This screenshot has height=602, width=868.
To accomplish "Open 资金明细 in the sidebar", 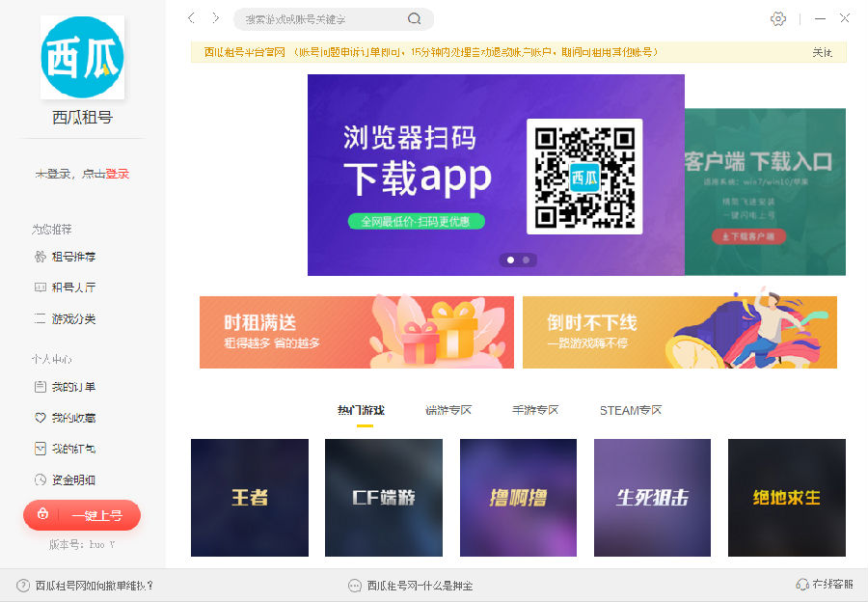I will tap(73, 480).
